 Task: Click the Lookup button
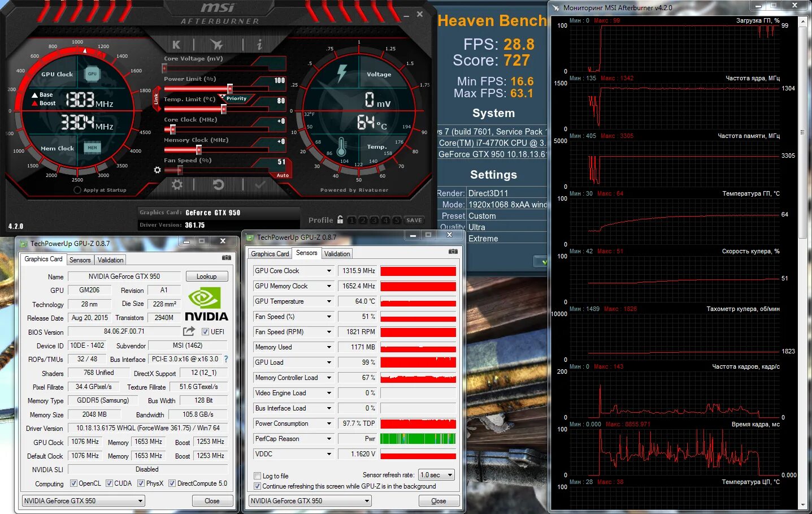point(207,277)
